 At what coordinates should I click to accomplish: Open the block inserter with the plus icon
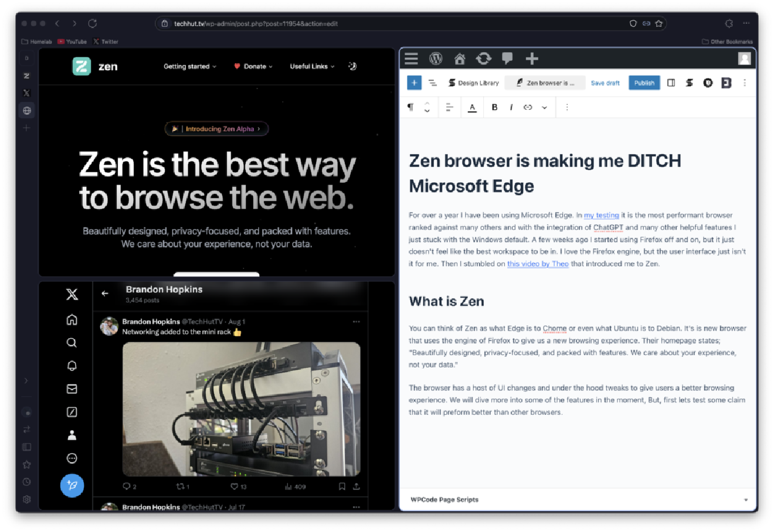(x=414, y=83)
